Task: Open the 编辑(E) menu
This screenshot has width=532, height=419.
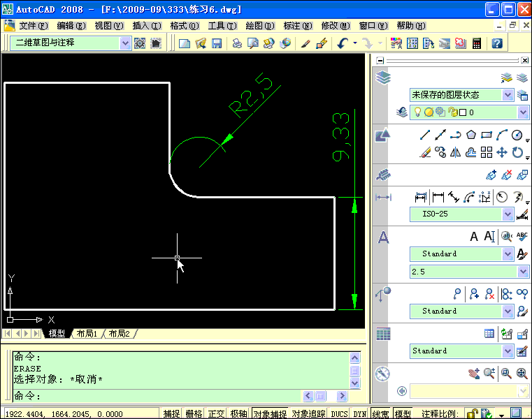Action: click(71, 26)
